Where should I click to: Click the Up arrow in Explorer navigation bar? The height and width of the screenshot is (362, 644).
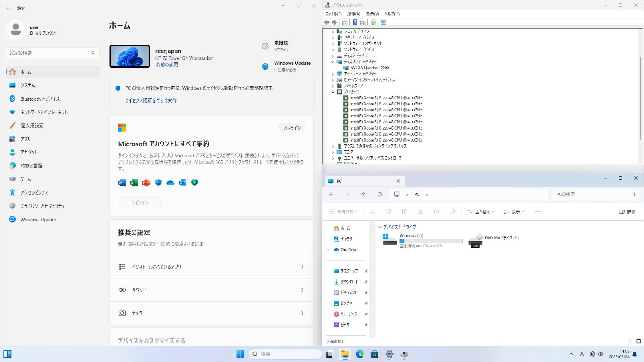click(x=363, y=194)
